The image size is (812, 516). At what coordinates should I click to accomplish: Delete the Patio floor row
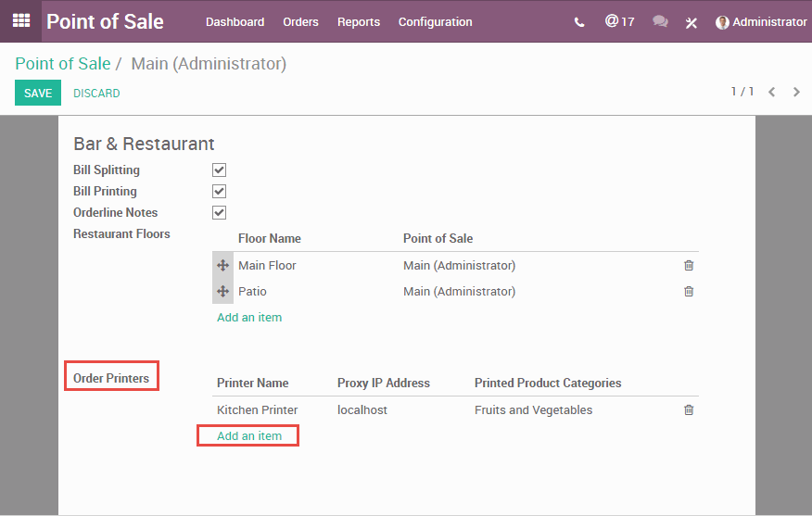pyautogui.click(x=688, y=292)
